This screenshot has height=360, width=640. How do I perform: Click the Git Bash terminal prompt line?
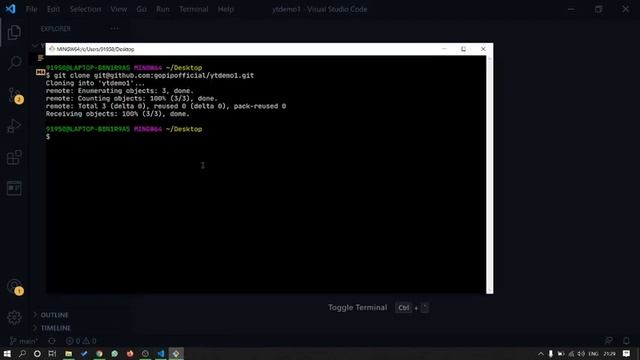pyautogui.click(x=48, y=137)
